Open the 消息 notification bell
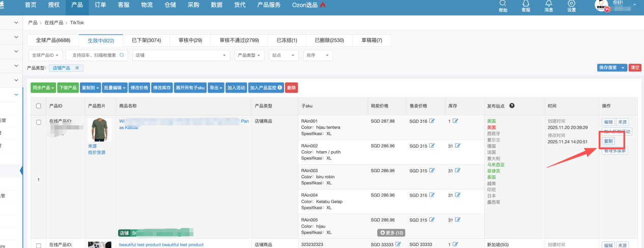This screenshot has width=644, height=248. [549, 4]
